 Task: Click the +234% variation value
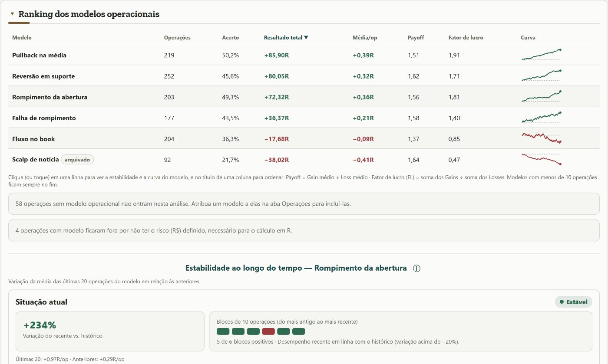click(x=40, y=325)
